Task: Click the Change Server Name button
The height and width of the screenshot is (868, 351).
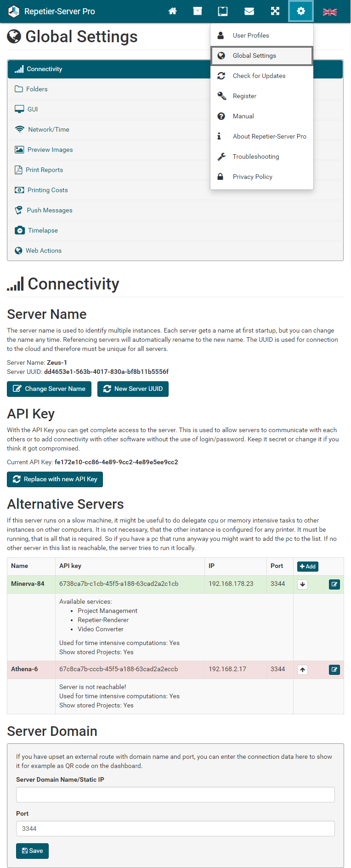Action: coord(49,389)
